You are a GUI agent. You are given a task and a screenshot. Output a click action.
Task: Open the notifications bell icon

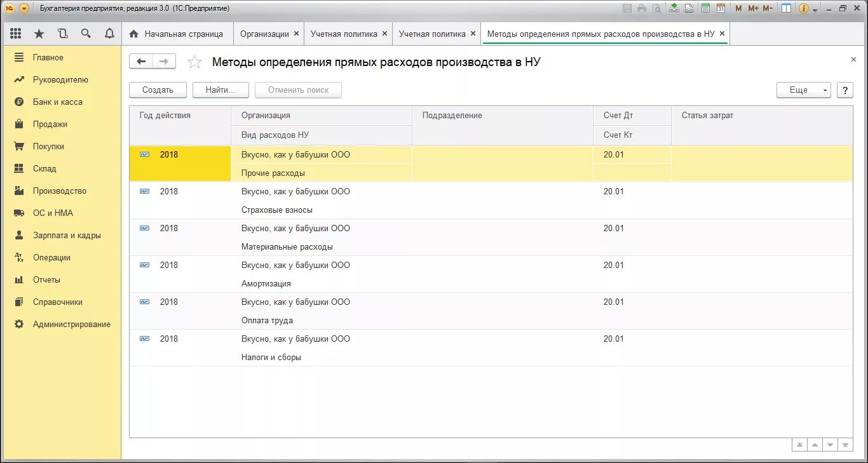pyautogui.click(x=109, y=34)
